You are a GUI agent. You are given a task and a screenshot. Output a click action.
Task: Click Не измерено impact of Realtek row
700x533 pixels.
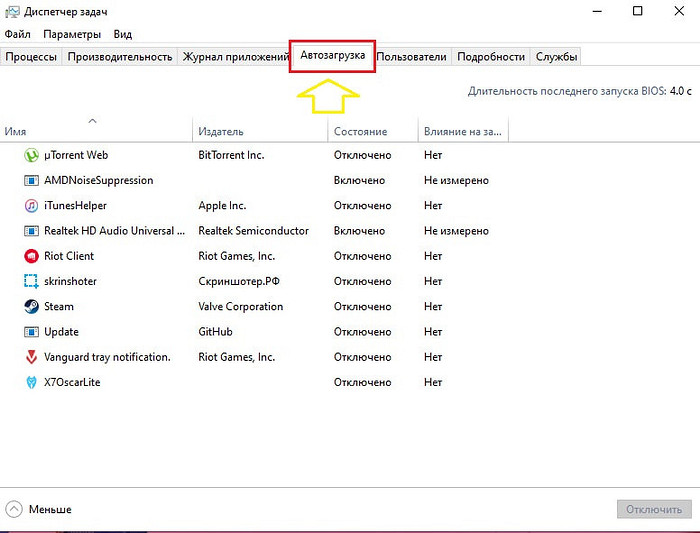(x=456, y=231)
